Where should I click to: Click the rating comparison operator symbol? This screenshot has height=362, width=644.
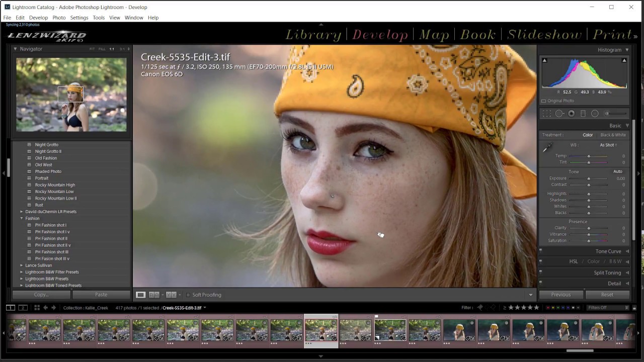tap(505, 308)
